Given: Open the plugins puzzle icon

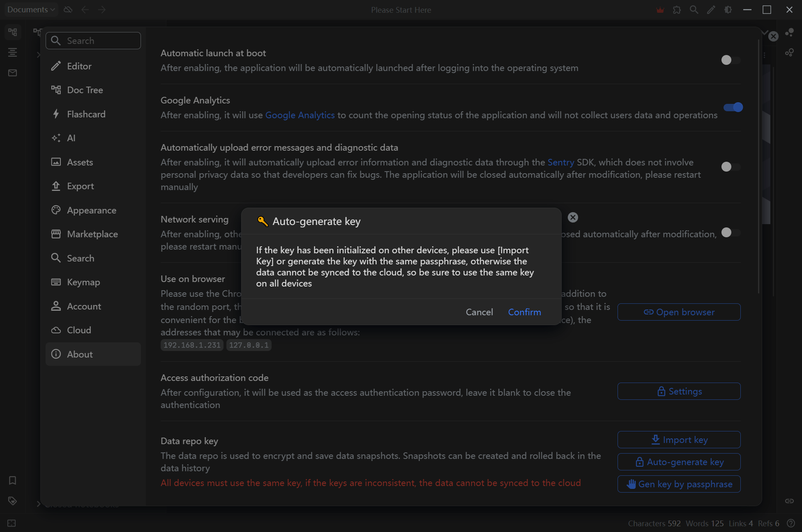Looking at the screenshot, I should pos(677,10).
